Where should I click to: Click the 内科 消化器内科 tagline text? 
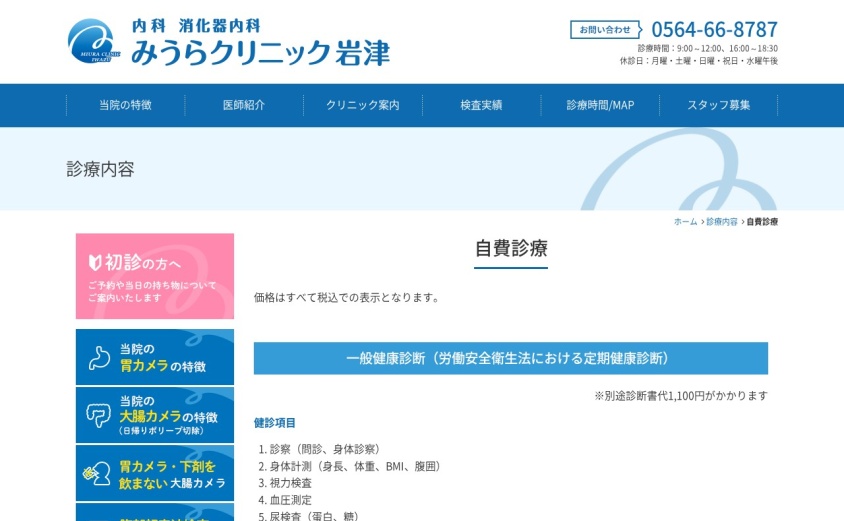click(x=196, y=25)
